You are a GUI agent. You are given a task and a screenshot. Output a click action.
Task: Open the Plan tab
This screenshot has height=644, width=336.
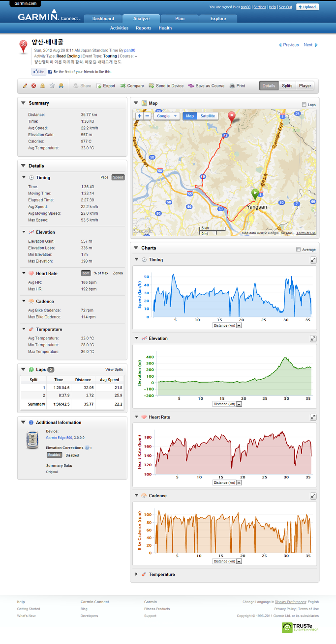(180, 19)
